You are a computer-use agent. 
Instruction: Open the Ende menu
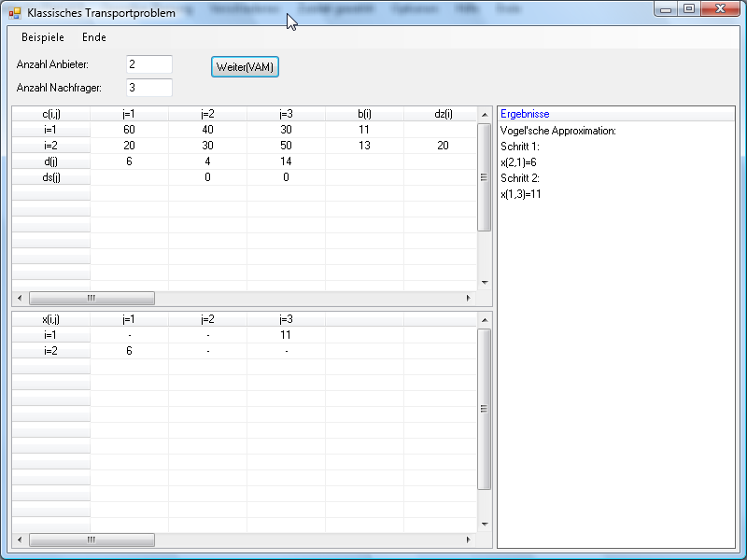(x=94, y=37)
